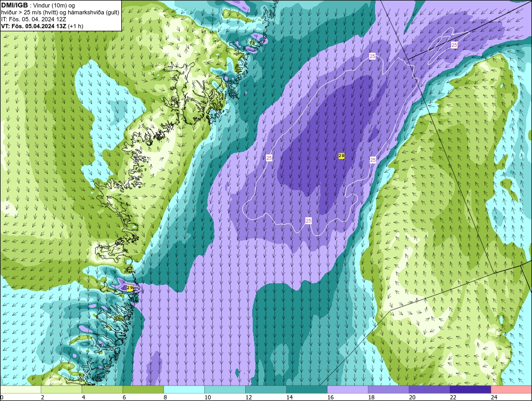Click the yellow 28 maximum gust marker
The width and height of the screenshot is (532, 401).
point(342,156)
